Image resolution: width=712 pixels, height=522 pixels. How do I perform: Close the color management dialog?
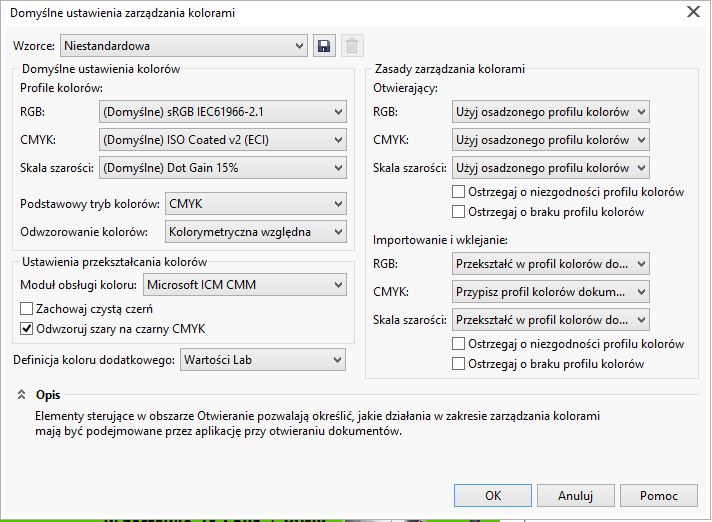click(693, 12)
